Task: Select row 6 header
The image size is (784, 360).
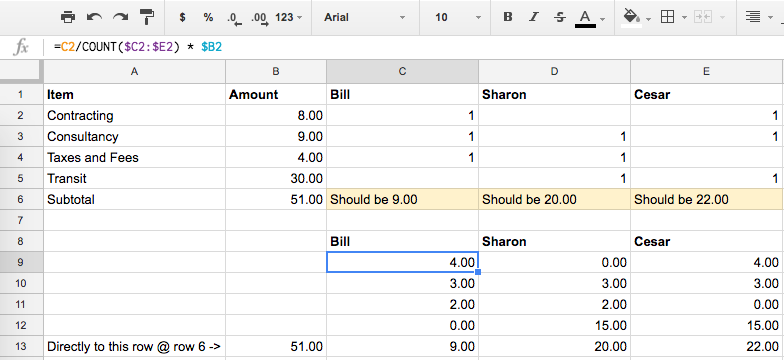Action: point(20,200)
